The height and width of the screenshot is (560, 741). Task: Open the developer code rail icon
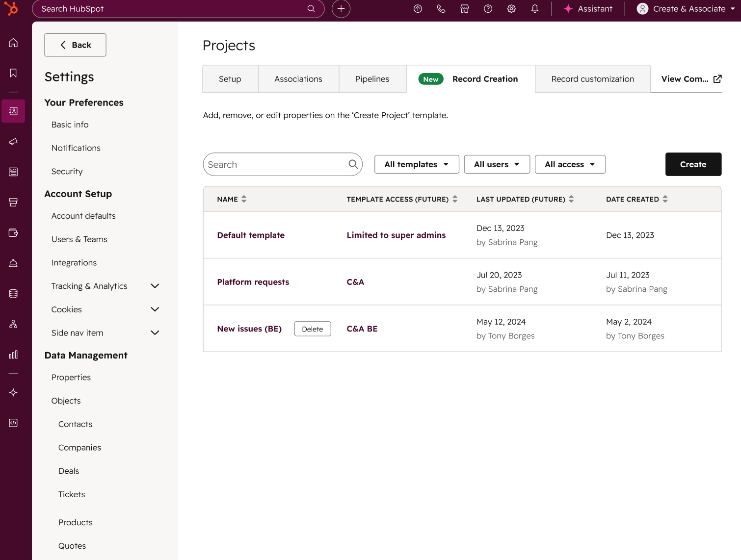pos(13,423)
